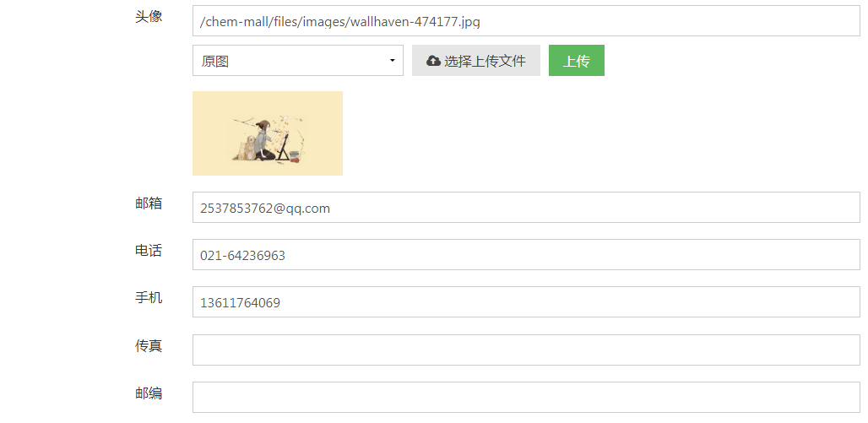This screenshot has width=868, height=423.
Task: Click the 手机 field label
Action: (149, 298)
